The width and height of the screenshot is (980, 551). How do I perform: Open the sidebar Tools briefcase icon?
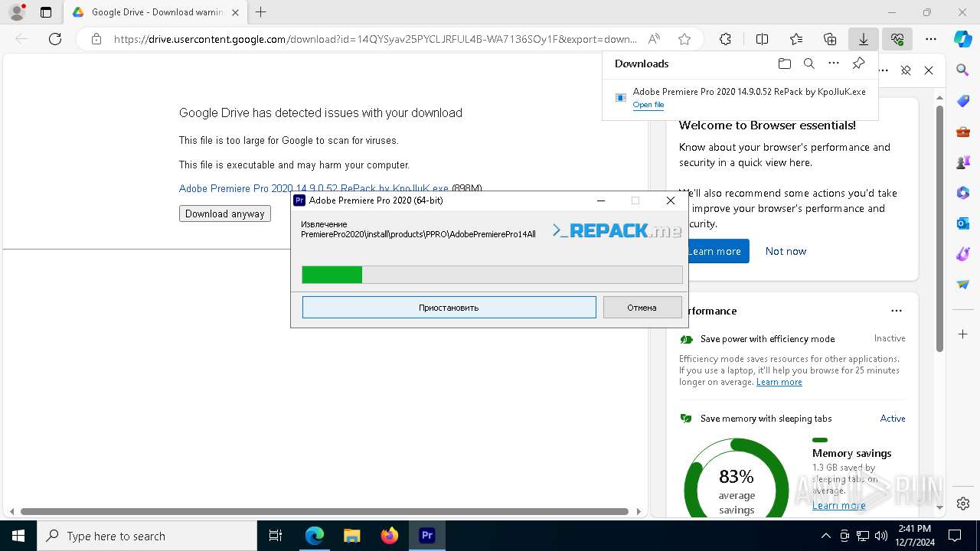963,132
